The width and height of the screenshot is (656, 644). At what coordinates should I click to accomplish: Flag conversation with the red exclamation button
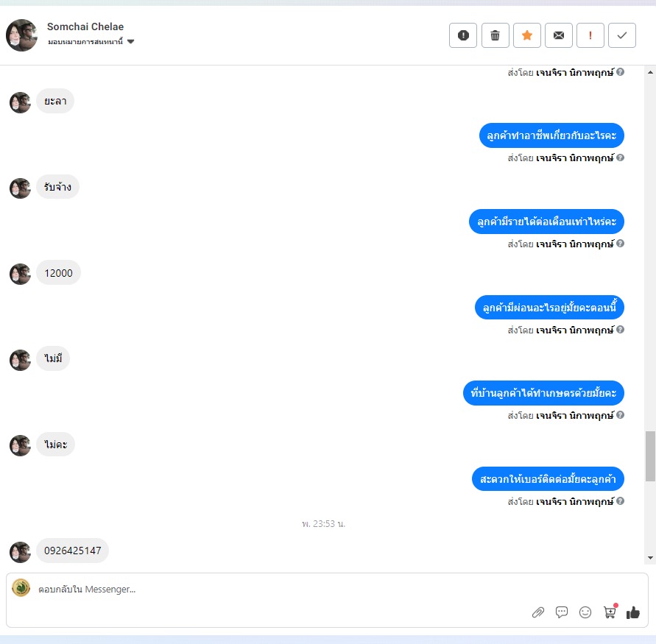[x=590, y=35]
